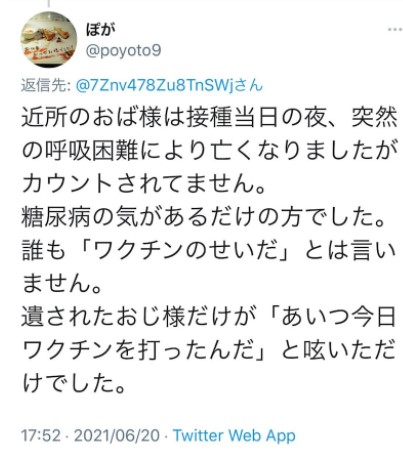Screen dimensions: 403x457
Task: Click the 返信先 reply-to label
Action: (x=45, y=86)
